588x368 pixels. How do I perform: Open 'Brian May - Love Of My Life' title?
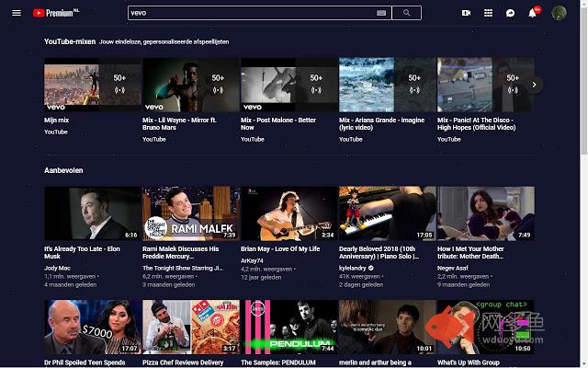280,249
